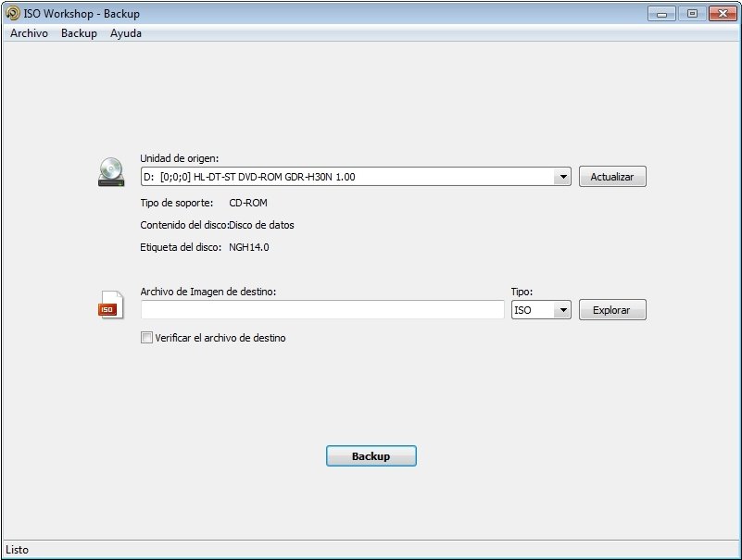Maximize the ISO Workshop window
Viewport: 742px width, 560px height.
[692, 14]
